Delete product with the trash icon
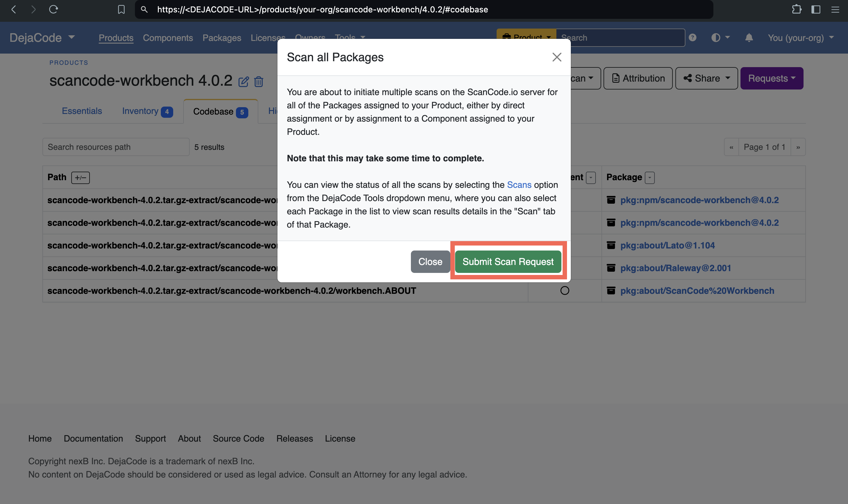The width and height of the screenshot is (848, 504). [259, 82]
